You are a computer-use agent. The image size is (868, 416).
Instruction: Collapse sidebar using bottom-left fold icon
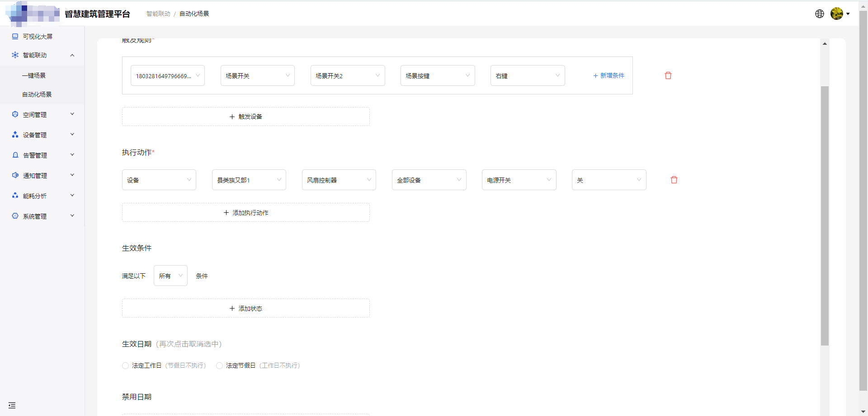click(x=12, y=405)
